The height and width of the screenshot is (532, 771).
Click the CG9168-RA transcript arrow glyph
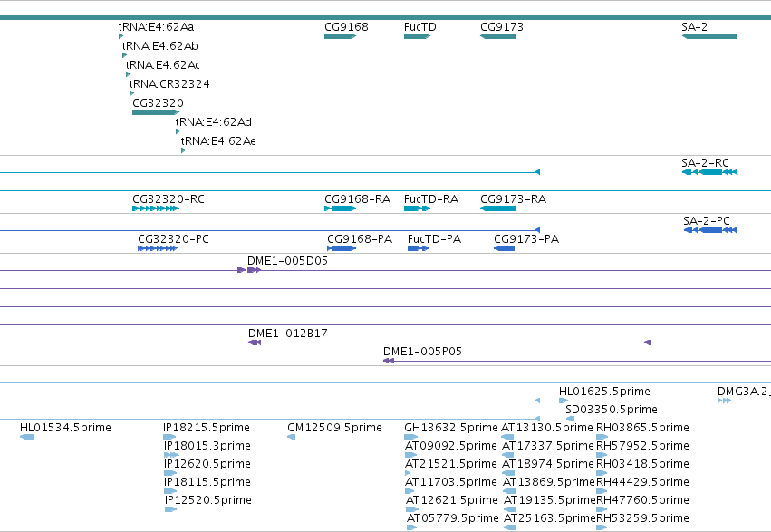(341, 209)
